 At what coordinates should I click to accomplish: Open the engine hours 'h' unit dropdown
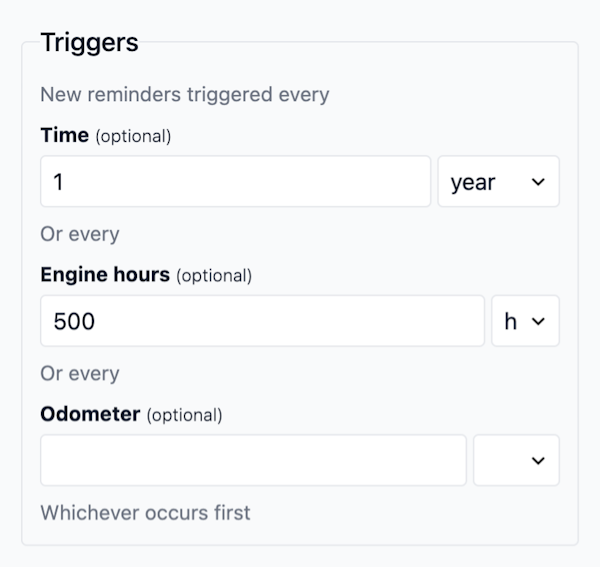tap(524, 321)
